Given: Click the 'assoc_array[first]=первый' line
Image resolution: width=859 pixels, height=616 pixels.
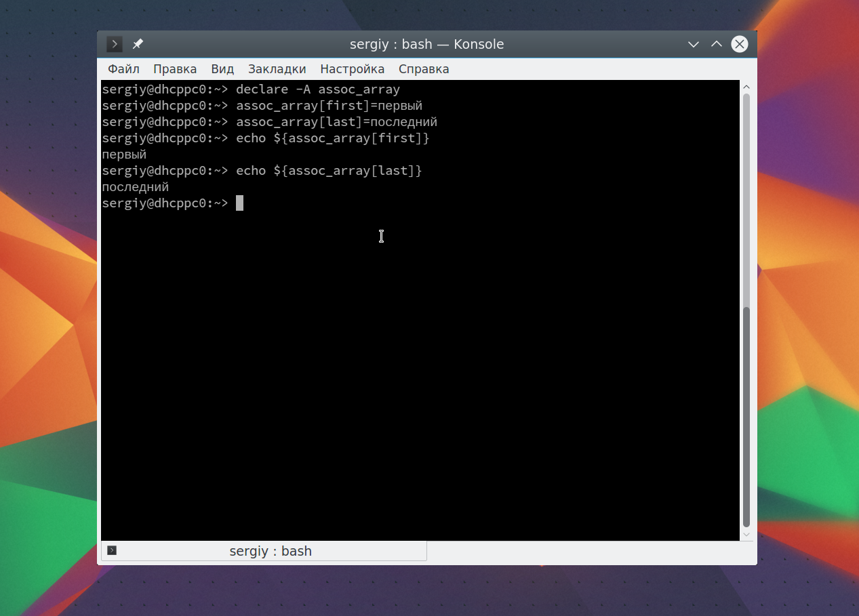Looking at the screenshot, I should (329, 106).
